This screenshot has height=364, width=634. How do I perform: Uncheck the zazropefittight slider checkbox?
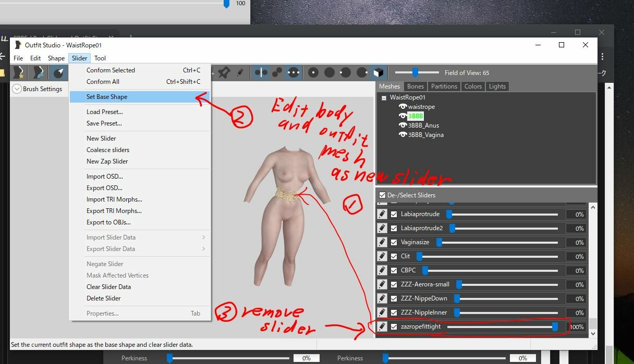[x=394, y=327]
